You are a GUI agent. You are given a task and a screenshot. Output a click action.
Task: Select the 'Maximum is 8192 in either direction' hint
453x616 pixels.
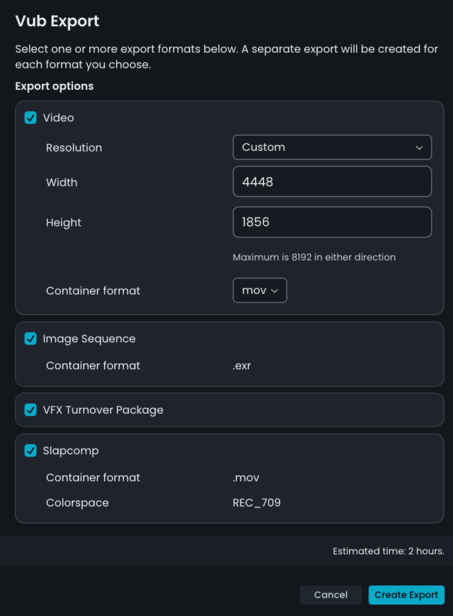[314, 257]
